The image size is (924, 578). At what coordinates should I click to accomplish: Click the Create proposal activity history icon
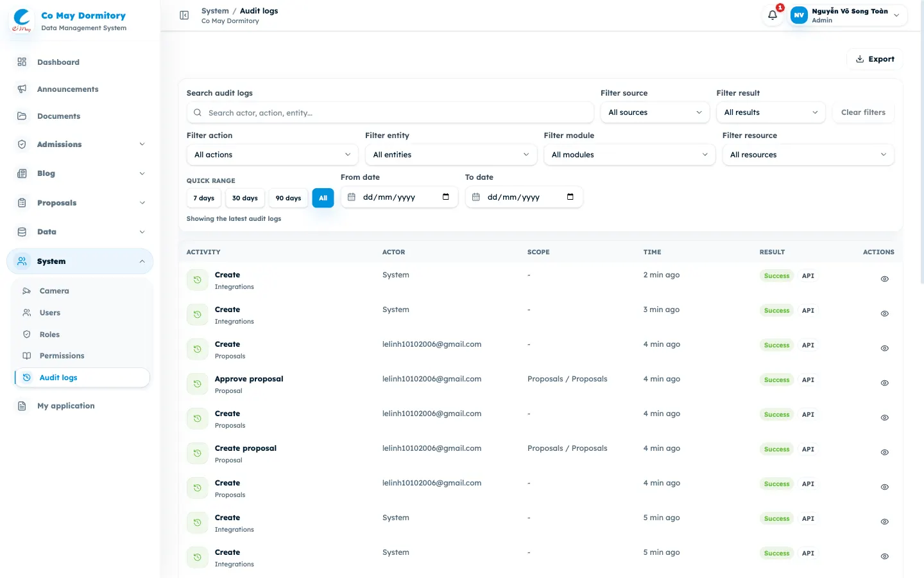[198, 453]
